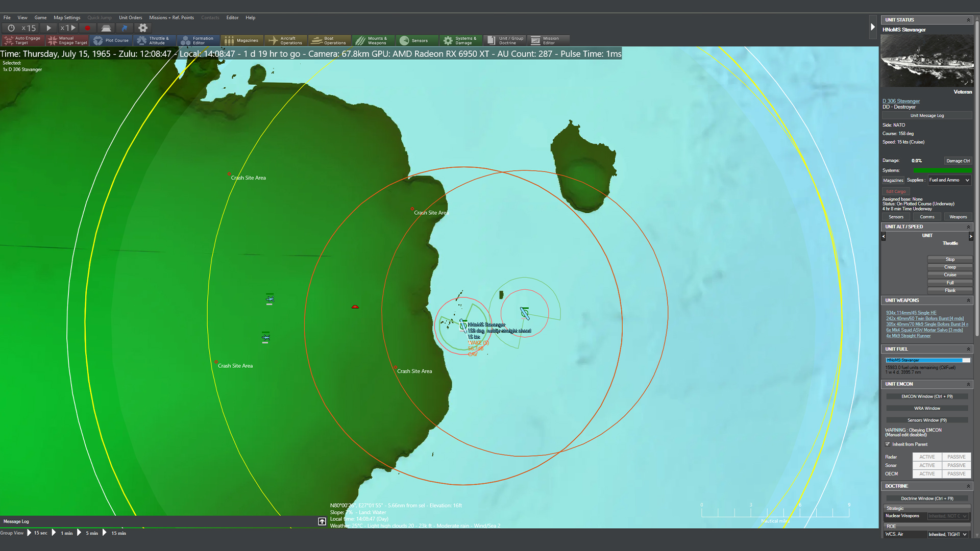Screen dimensions: 980x551
Task: Click the Damage Ctrl button
Action: [x=958, y=161]
